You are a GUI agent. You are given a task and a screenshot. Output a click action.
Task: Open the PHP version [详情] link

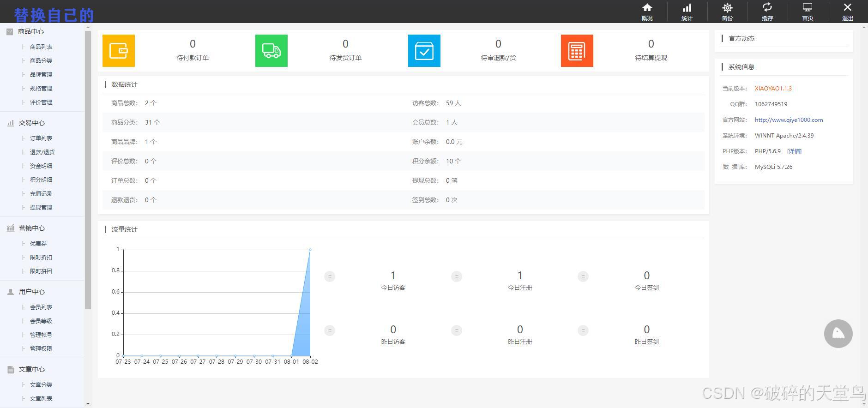(x=794, y=151)
